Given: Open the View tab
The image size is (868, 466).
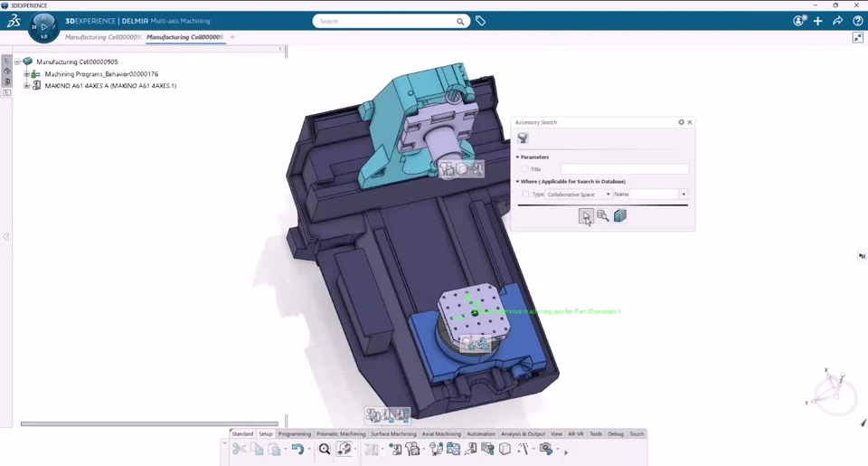Looking at the screenshot, I should tap(556, 433).
